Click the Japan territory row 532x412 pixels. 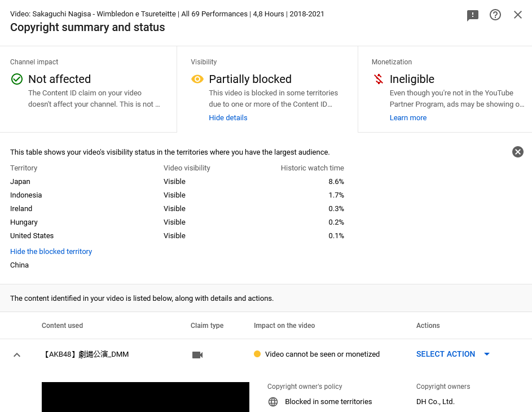click(x=177, y=182)
